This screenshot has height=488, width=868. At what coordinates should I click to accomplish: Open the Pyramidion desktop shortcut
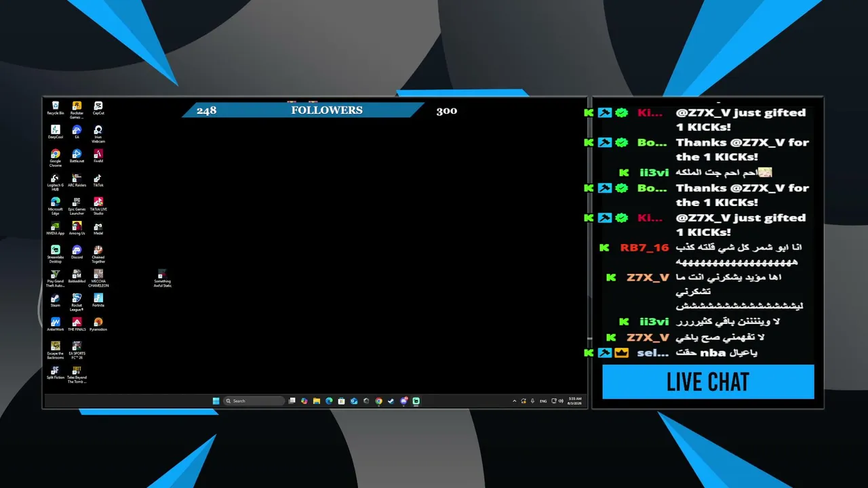[x=98, y=325]
